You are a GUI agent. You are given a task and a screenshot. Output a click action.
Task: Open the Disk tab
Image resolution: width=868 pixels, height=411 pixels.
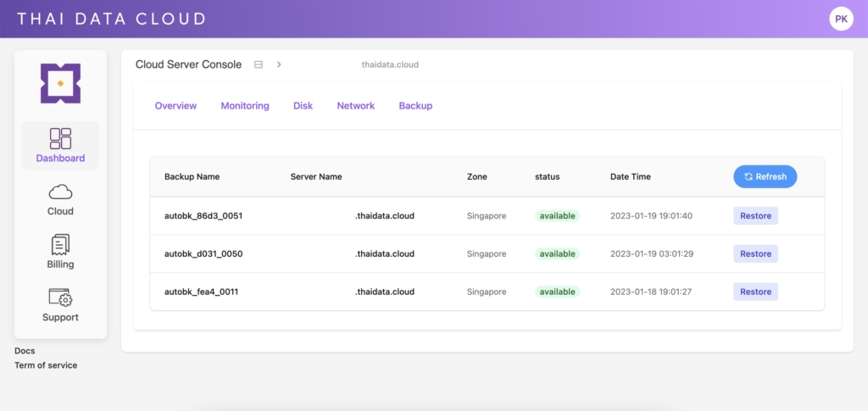click(303, 106)
